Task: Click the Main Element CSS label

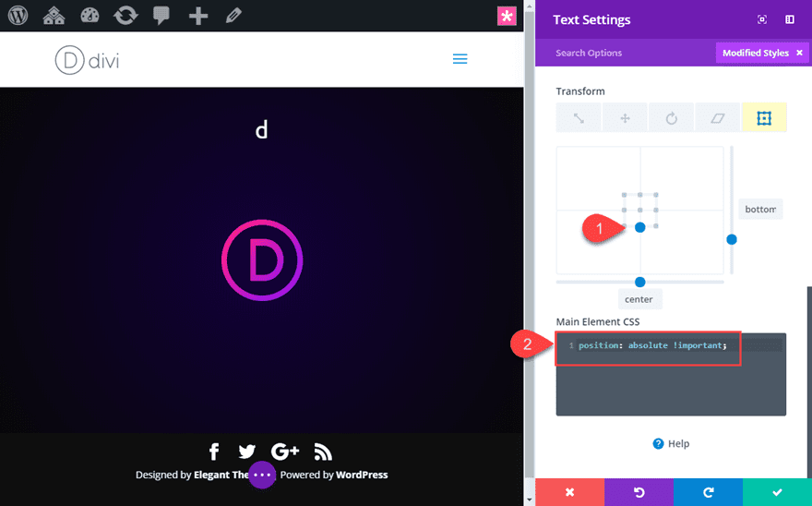Action: pos(598,322)
